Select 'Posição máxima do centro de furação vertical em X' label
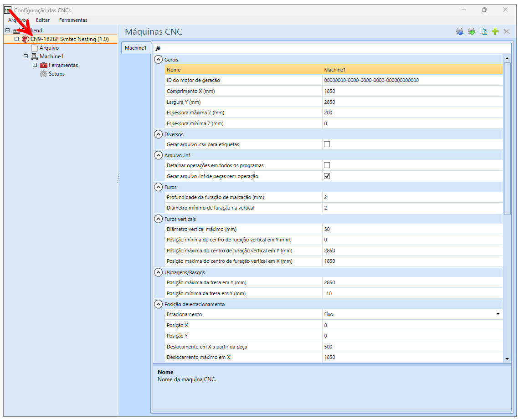The image size is (519, 420). [229, 261]
